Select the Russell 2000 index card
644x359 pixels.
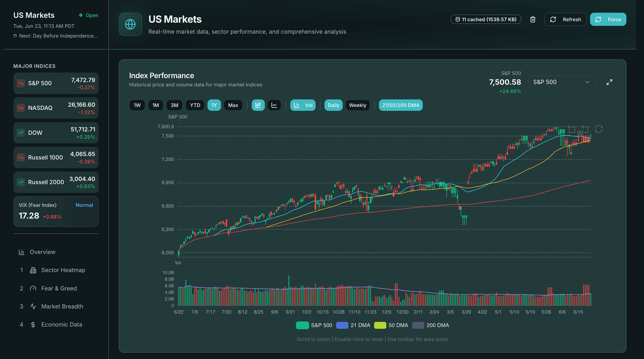(x=56, y=182)
